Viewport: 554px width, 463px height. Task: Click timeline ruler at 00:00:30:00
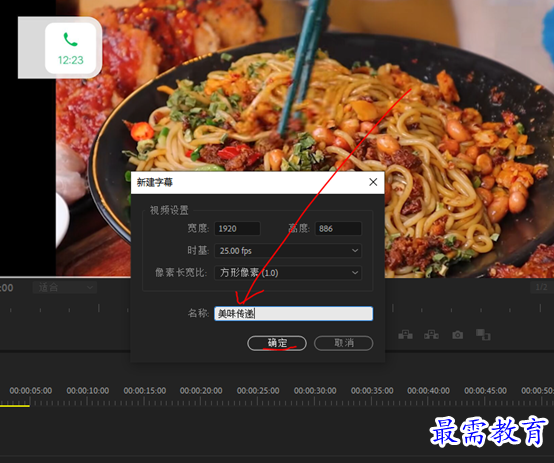point(315,391)
